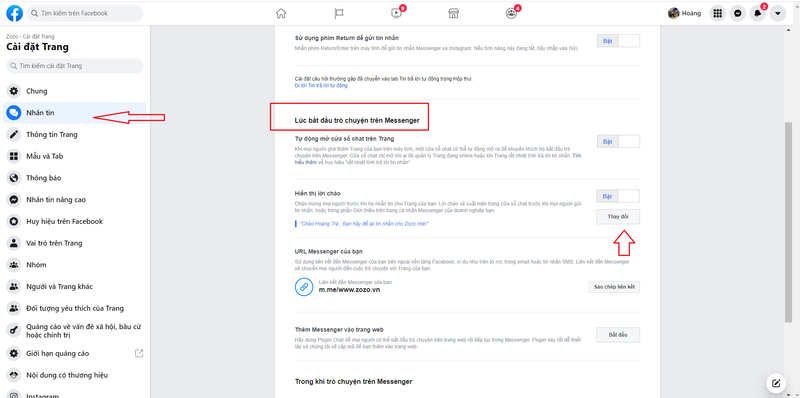Open the Watch video icon
Viewport: 800px width, 398px height.
point(396,13)
